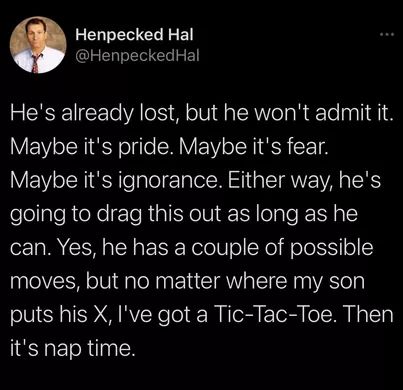
Task: Click the final line "it's nap time."
Action: 73,348
